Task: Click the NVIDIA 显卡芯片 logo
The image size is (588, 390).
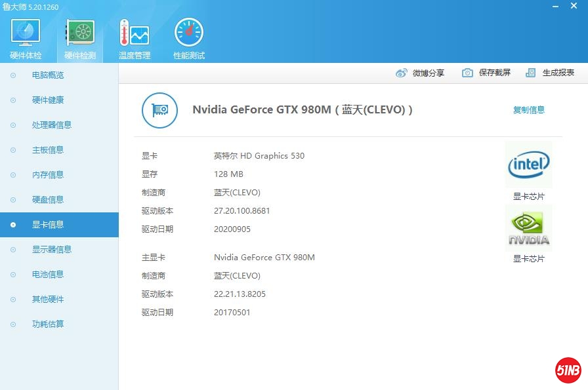Action: (528, 229)
